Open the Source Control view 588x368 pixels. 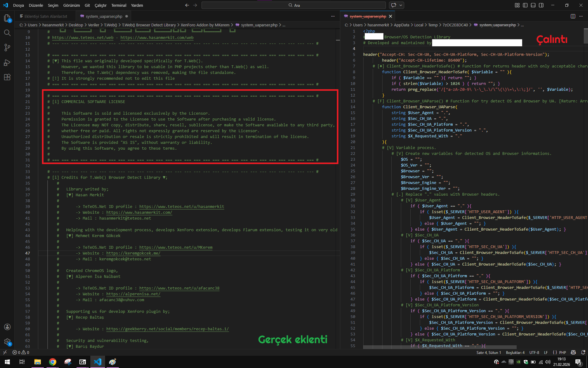7,48
